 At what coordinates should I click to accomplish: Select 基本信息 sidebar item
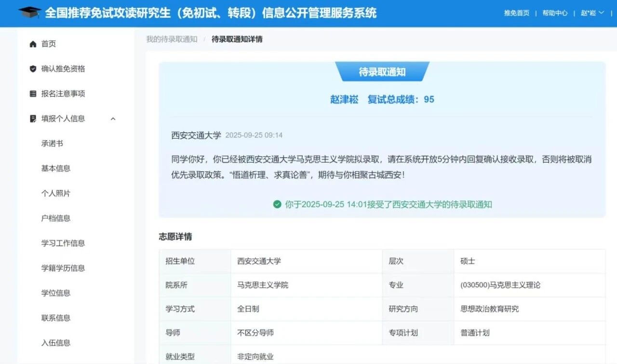pyautogui.click(x=56, y=168)
